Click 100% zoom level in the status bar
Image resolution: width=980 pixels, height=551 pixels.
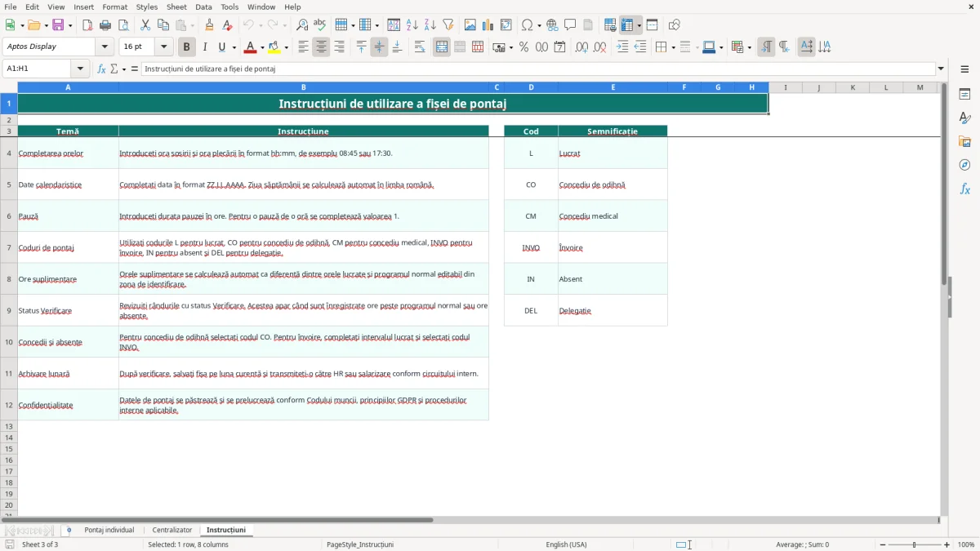[966, 544]
